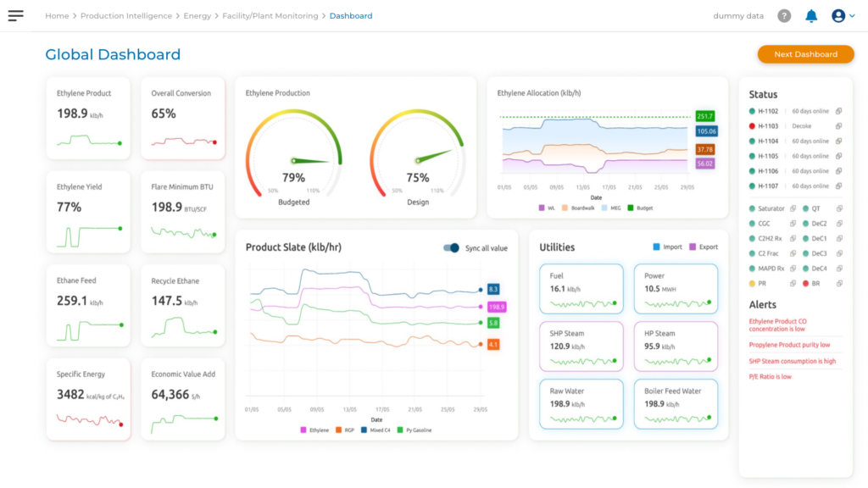The height and width of the screenshot is (488, 868).
Task: Click the Next Dashboard button
Action: (x=805, y=54)
